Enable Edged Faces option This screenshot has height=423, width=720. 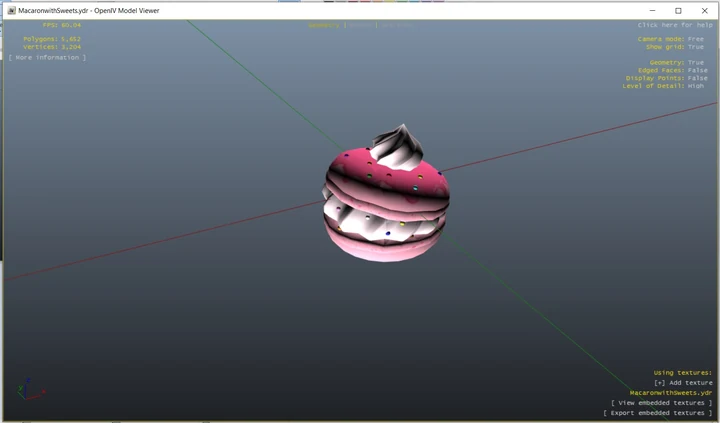[673, 70]
